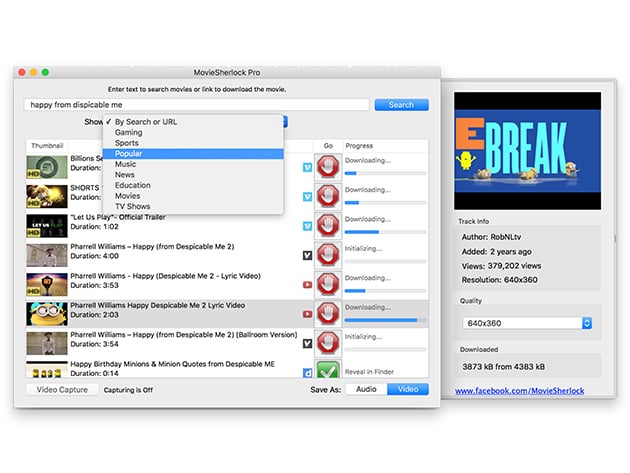Click the Let Us Play thumbnail
The image size is (630, 473).
(47, 226)
